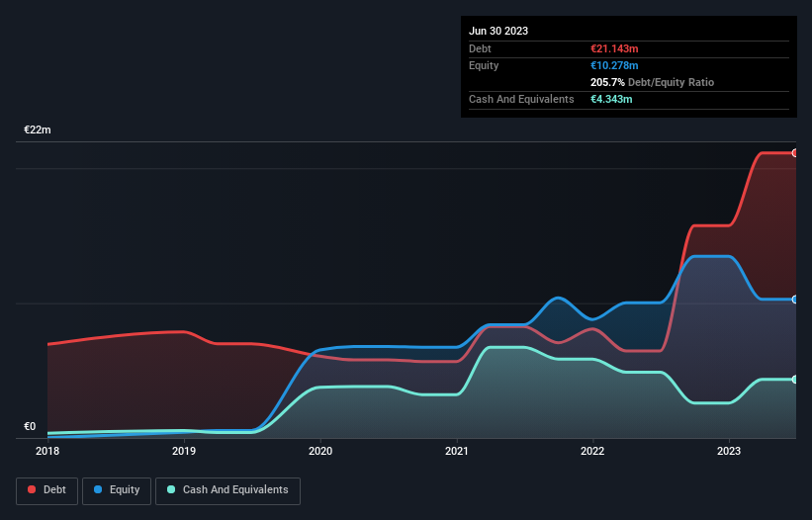Click the €0 y-axis label
The width and height of the screenshot is (812, 520).
pyautogui.click(x=30, y=426)
